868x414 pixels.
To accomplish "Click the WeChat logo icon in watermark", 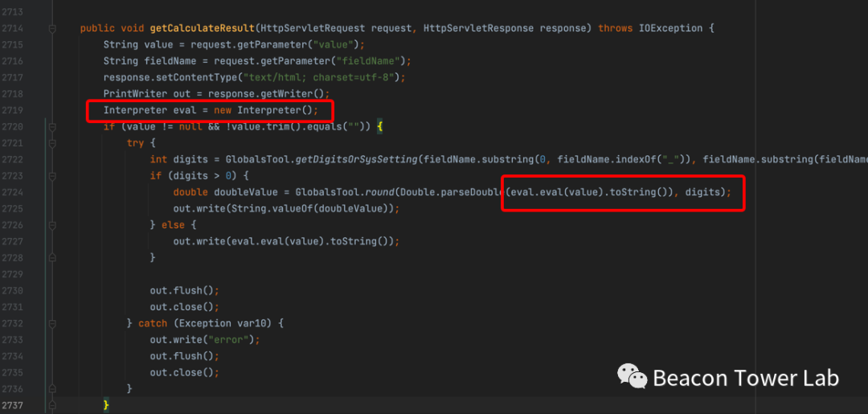I will [631, 376].
